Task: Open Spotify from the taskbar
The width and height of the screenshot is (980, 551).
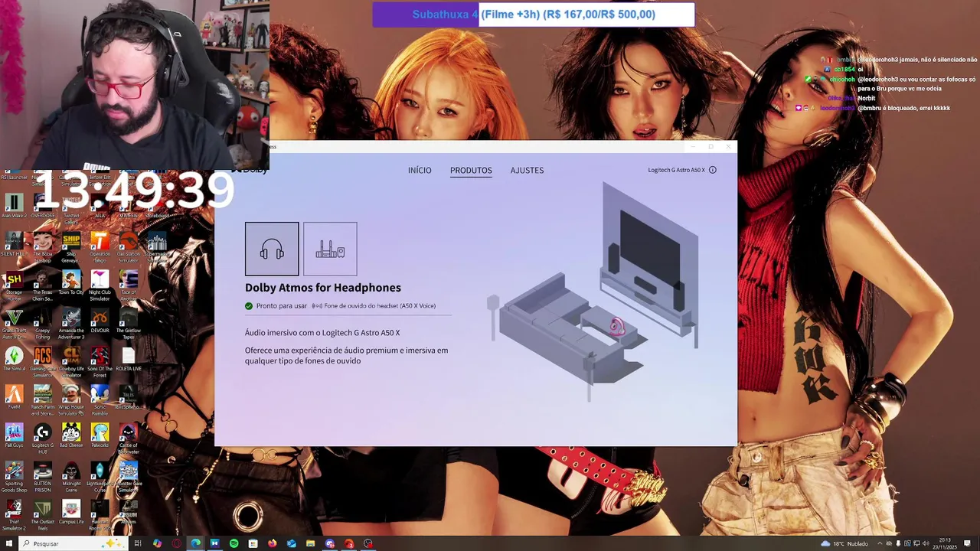Action: coord(234,543)
